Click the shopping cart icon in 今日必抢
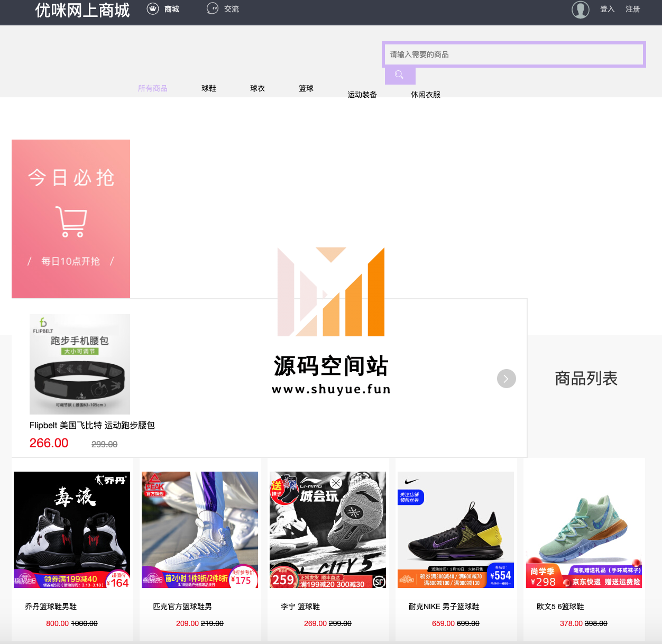Image resolution: width=662 pixels, height=644 pixels. point(71,222)
